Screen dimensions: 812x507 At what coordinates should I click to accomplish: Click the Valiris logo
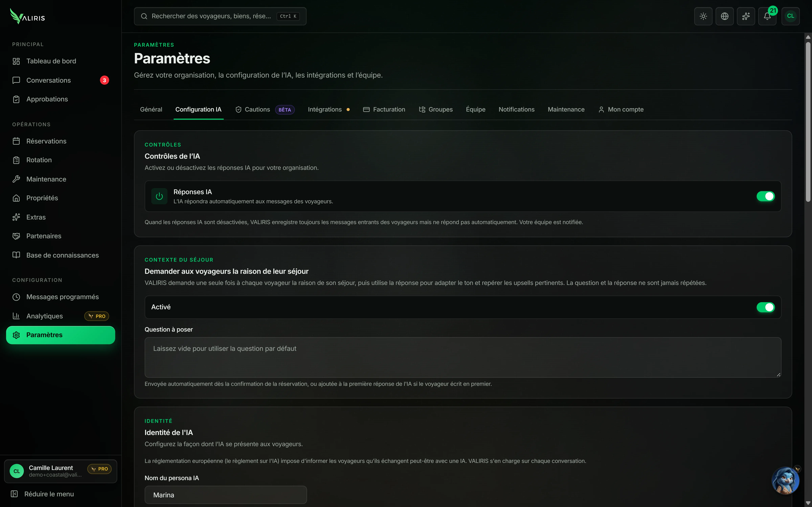[28, 16]
